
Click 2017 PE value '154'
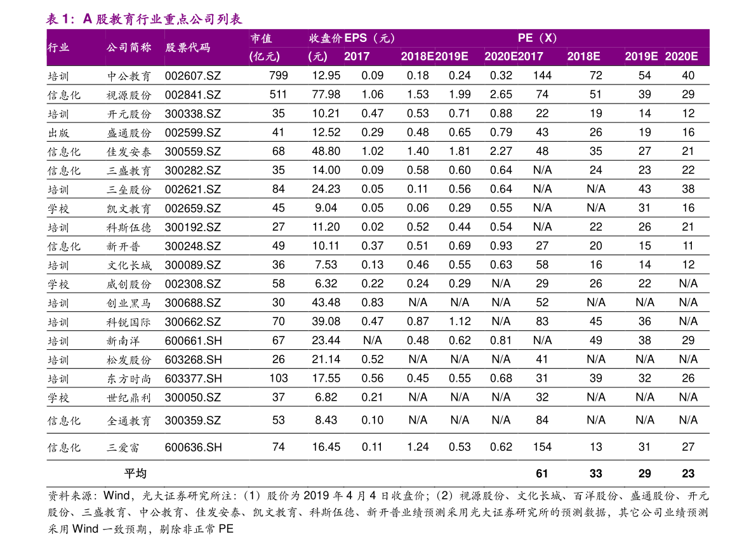[543, 447]
